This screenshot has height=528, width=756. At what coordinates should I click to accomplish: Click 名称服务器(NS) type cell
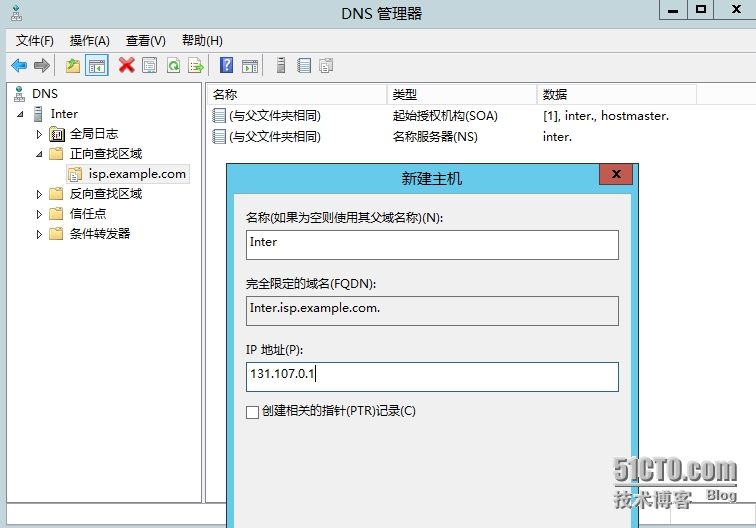coord(435,136)
